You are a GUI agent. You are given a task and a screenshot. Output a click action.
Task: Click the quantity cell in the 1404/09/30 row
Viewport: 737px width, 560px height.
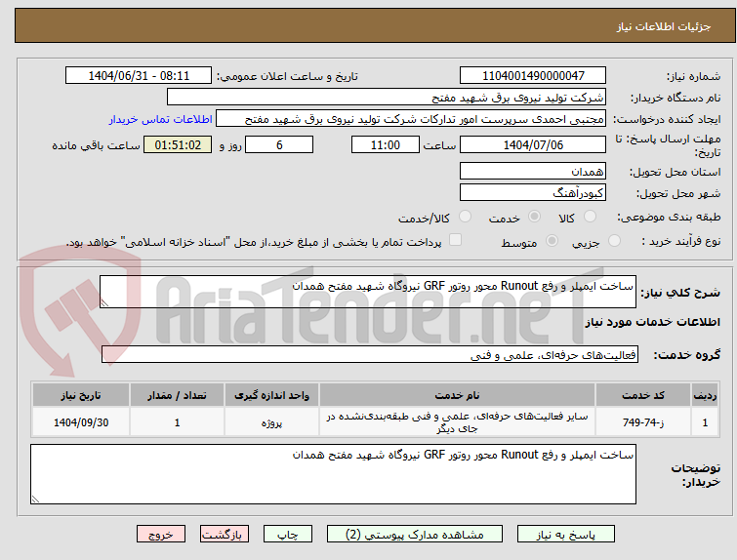point(178,422)
